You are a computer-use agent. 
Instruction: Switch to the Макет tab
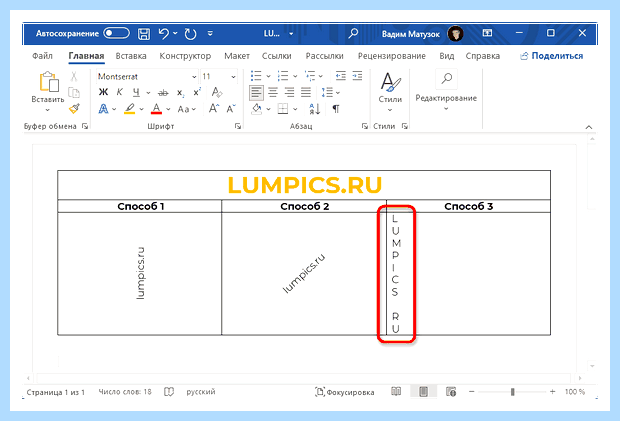click(x=237, y=56)
